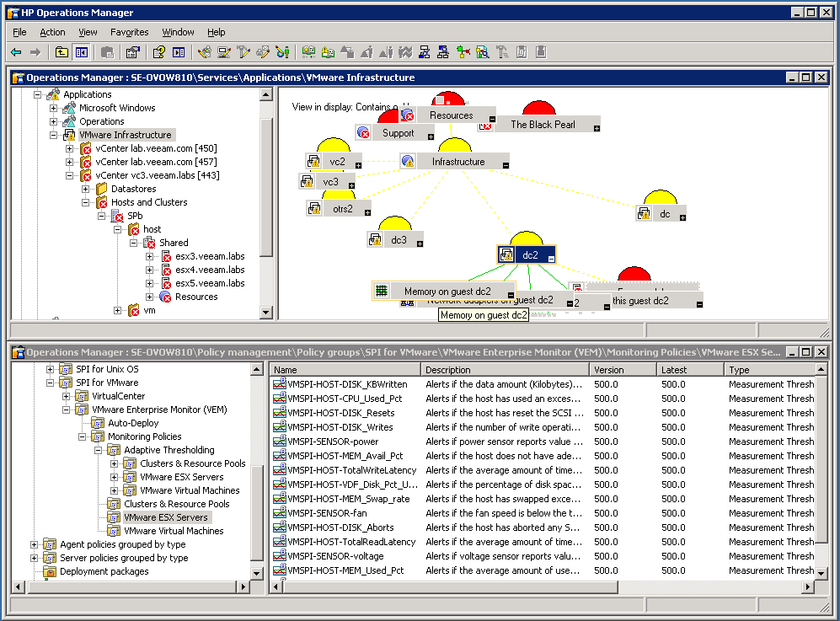This screenshot has height=621, width=840.
Task: Click the Up one level folder icon
Action: (x=62, y=52)
